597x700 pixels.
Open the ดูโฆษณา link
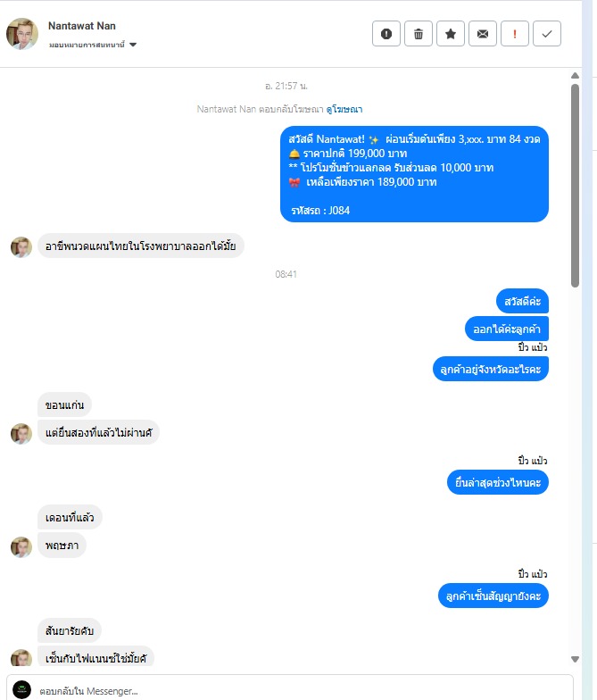click(344, 109)
